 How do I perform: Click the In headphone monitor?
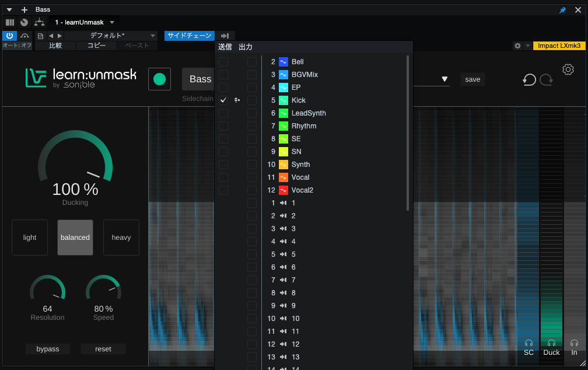[x=574, y=344]
